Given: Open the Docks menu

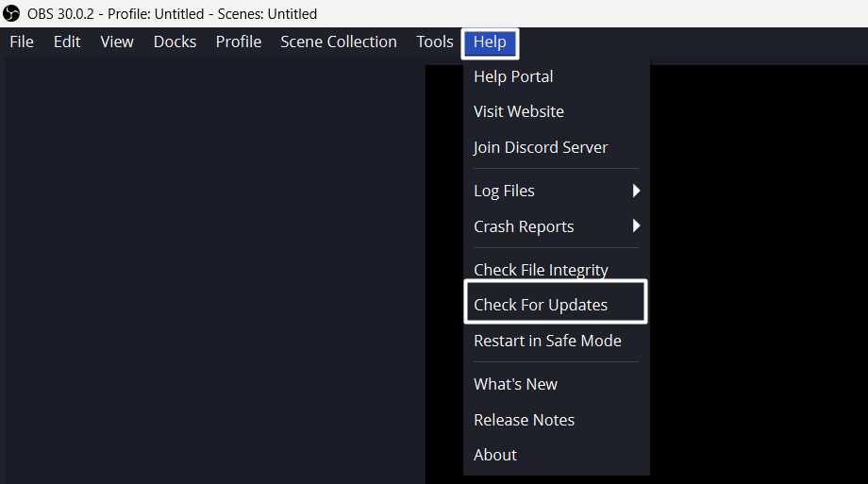Looking at the screenshot, I should pyautogui.click(x=175, y=42).
